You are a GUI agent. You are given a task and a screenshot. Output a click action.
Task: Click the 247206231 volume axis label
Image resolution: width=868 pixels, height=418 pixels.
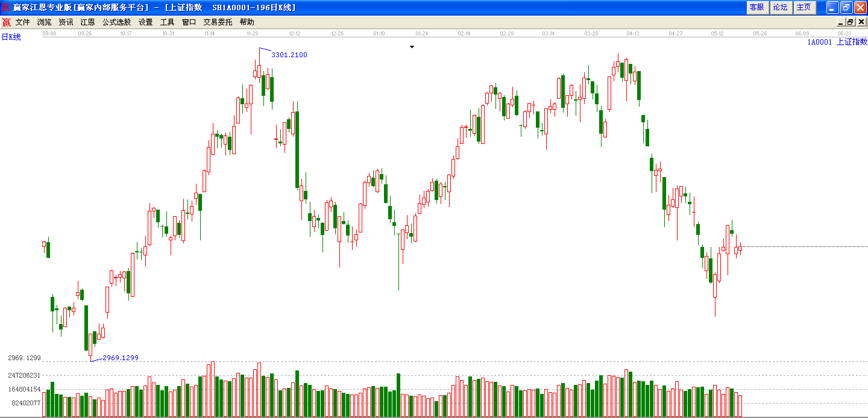click(x=24, y=375)
